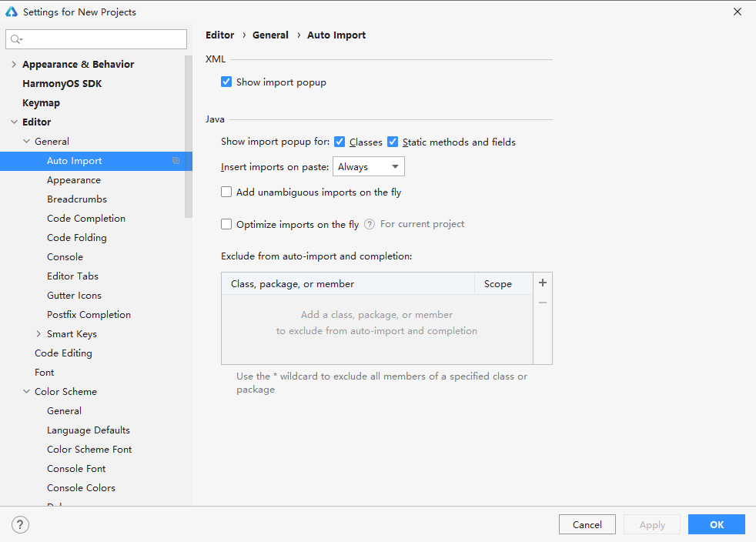Screen dimensions: 756x542
Task: Collapse the Color Scheme node
Action: [x=26, y=392]
